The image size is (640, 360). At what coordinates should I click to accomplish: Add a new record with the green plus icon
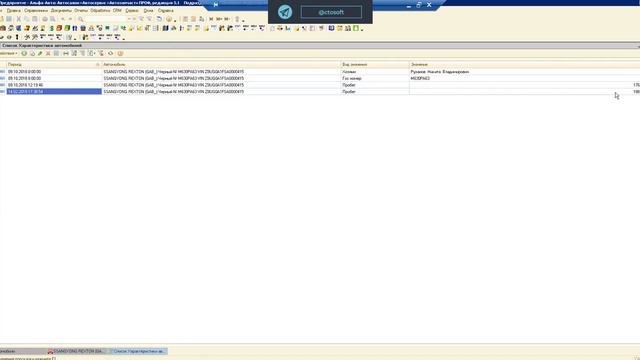point(24,53)
